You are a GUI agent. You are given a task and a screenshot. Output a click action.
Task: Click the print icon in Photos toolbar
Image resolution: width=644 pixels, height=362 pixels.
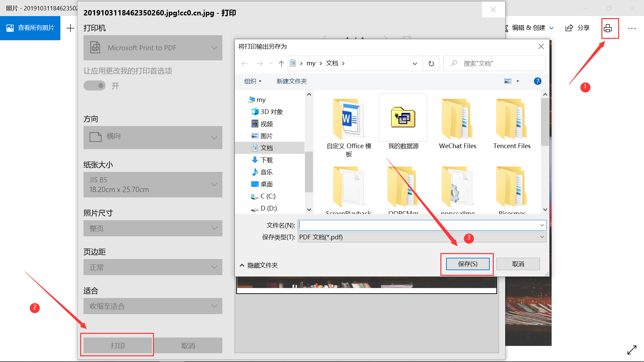point(608,28)
